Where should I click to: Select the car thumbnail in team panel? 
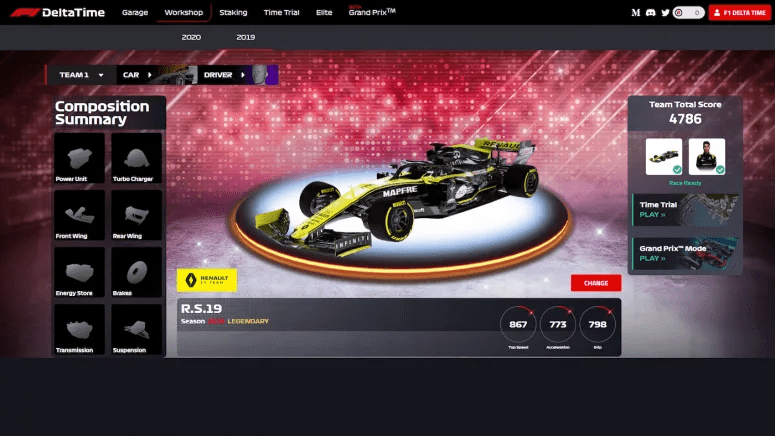(664, 157)
